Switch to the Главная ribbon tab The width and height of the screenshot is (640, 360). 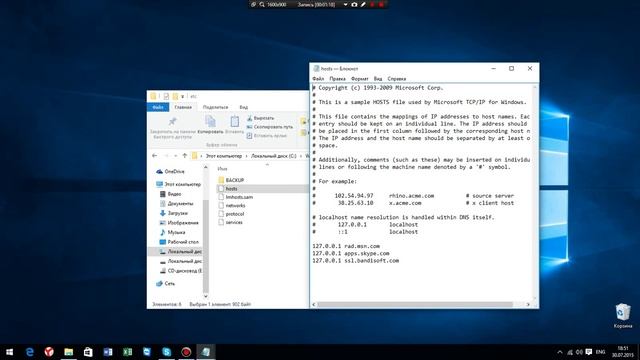pyautogui.click(x=183, y=107)
